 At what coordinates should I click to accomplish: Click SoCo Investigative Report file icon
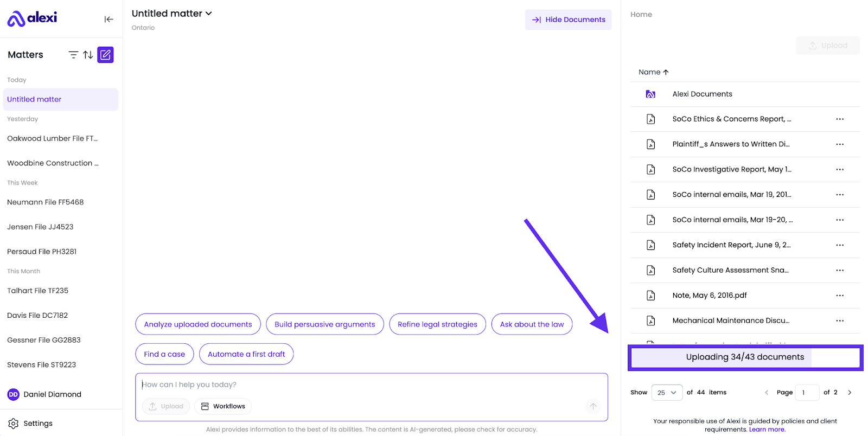point(650,169)
